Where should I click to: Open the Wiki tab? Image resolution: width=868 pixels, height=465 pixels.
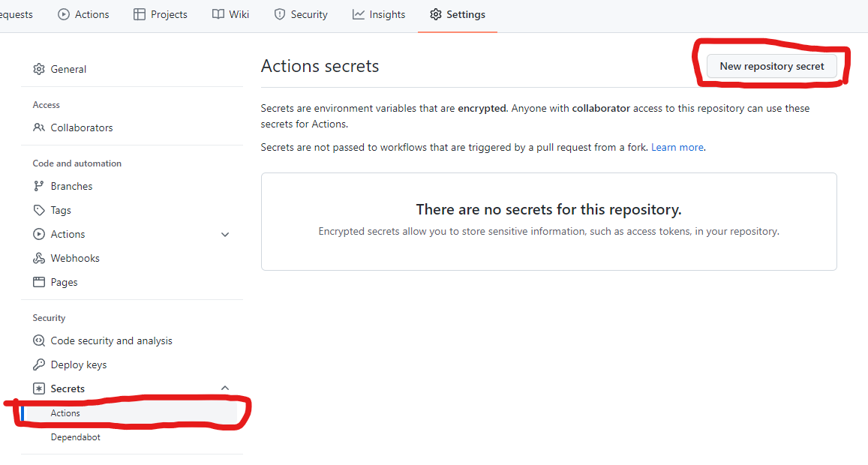click(231, 14)
